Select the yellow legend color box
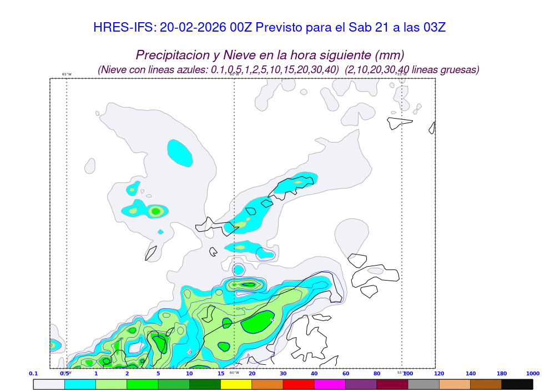Screen dimensions: 555x392 click(236, 384)
